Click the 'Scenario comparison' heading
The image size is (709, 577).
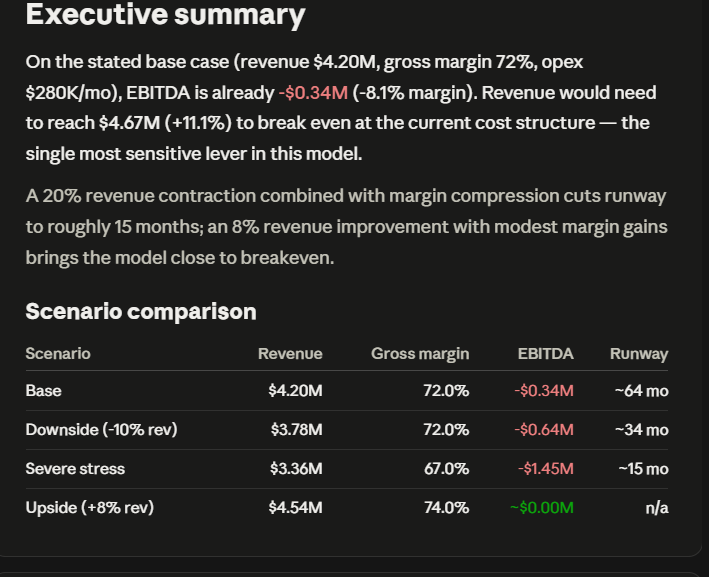pos(141,312)
